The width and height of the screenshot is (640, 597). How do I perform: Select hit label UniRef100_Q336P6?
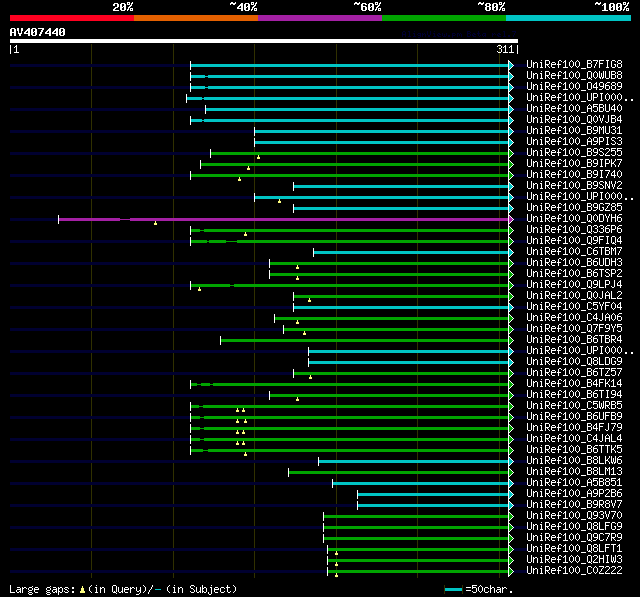click(x=574, y=230)
